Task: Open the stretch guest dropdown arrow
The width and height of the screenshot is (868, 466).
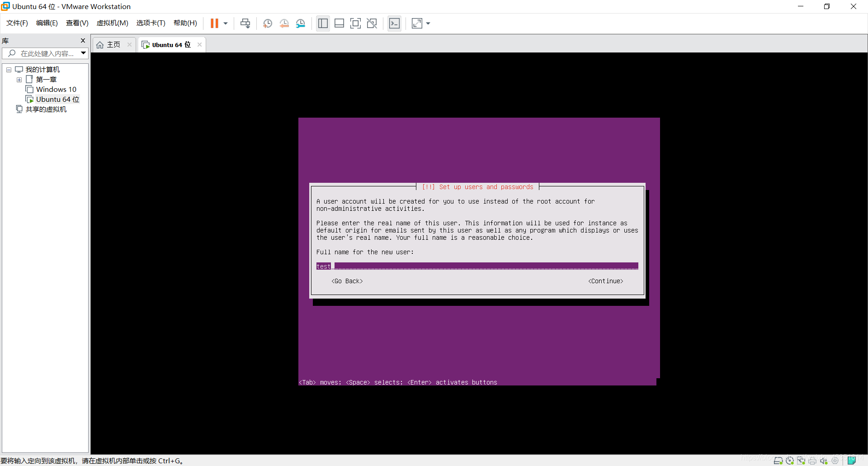Action: pos(428,24)
